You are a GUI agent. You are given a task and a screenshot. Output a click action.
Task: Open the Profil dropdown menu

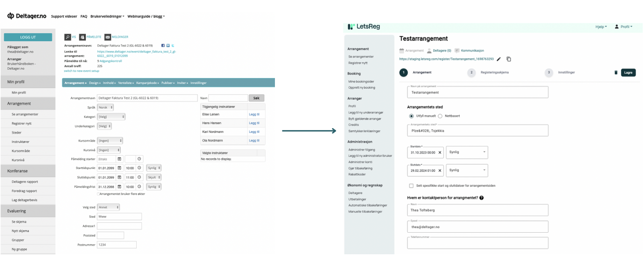pyautogui.click(x=624, y=27)
